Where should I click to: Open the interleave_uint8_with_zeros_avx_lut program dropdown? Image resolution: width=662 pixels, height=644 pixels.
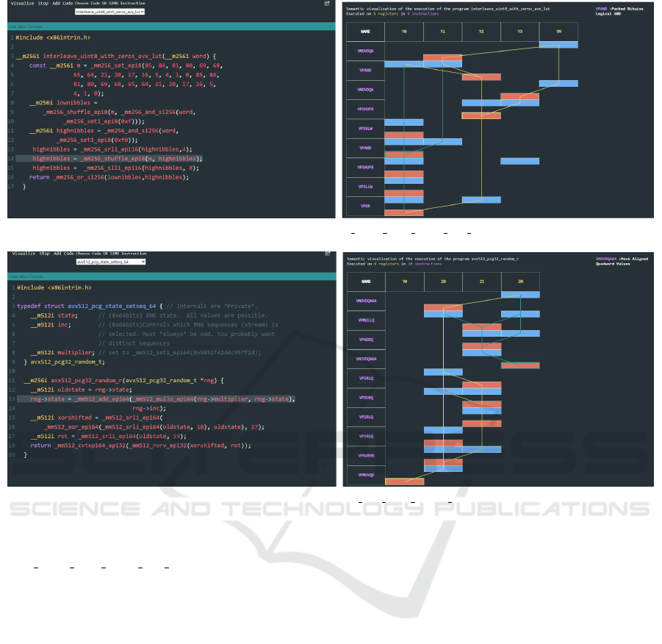point(110,12)
